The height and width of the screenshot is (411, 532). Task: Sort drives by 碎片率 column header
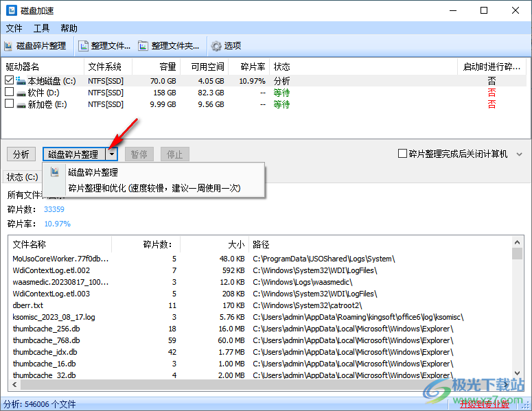click(249, 67)
